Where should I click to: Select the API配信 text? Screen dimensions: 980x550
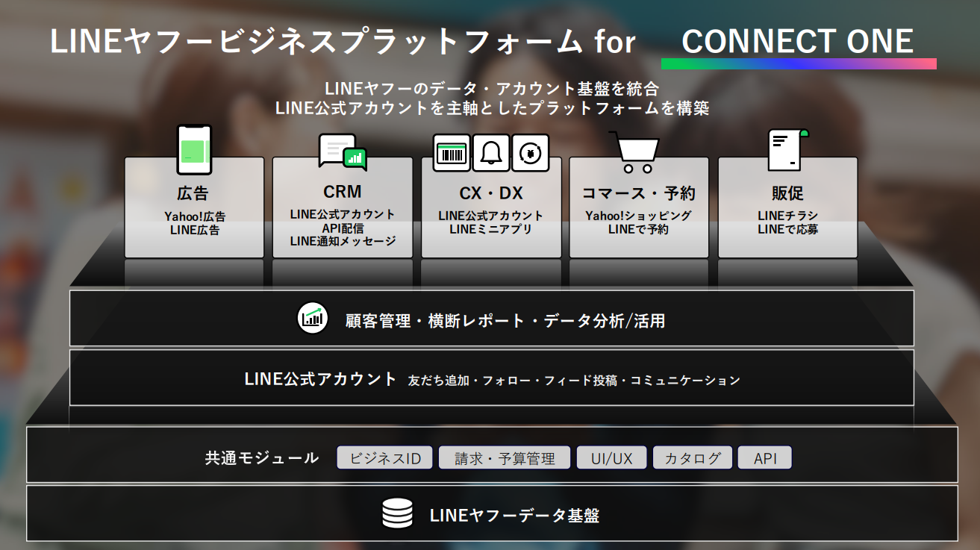coord(343,228)
